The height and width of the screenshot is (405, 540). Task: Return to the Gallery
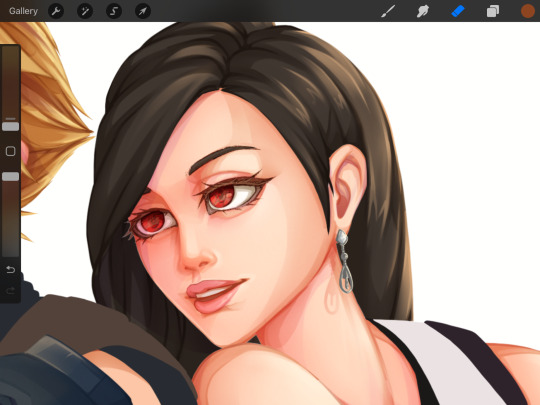click(x=23, y=11)
